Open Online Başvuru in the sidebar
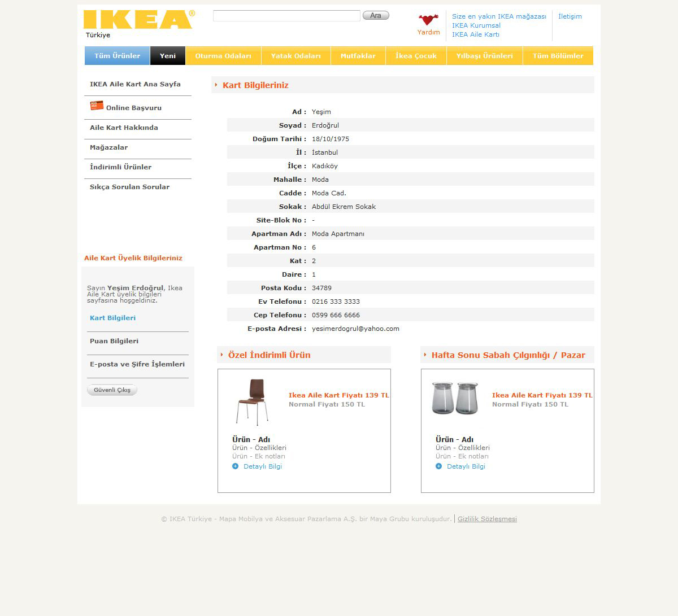Screen dimensions: 678x616 point(134,108)
